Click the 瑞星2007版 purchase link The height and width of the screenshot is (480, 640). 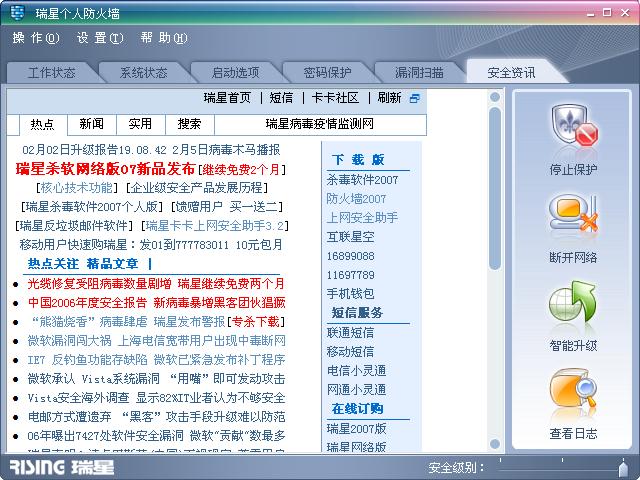[356, 429]
